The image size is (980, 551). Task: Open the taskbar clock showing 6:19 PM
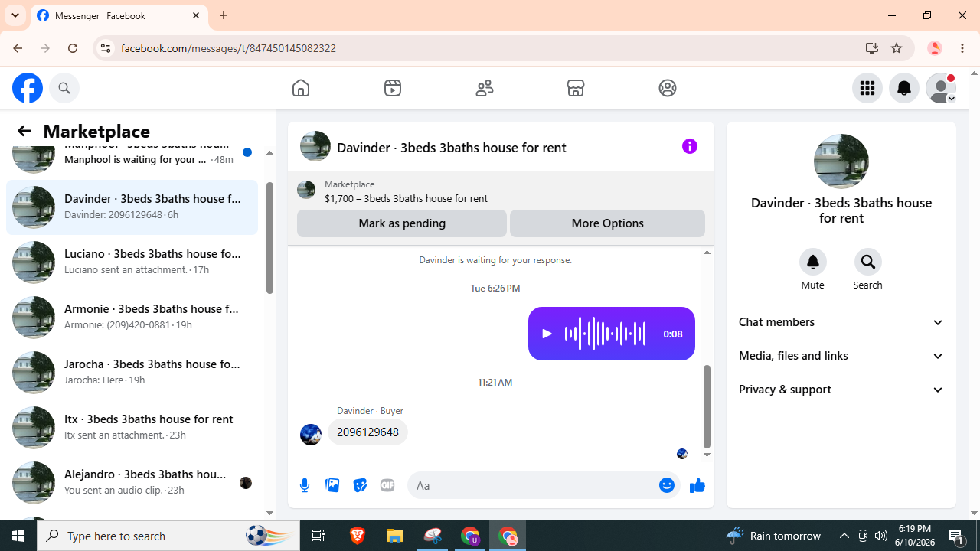tap(914, 536)
